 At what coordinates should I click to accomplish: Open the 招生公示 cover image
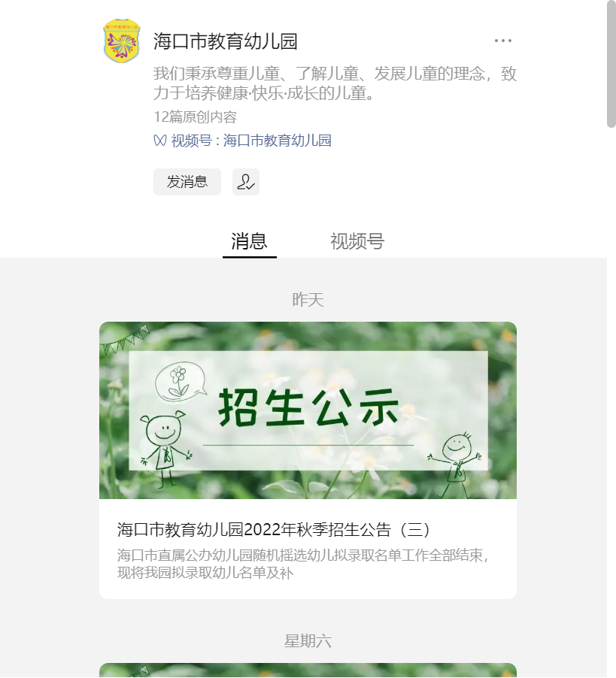pos(308,410)
